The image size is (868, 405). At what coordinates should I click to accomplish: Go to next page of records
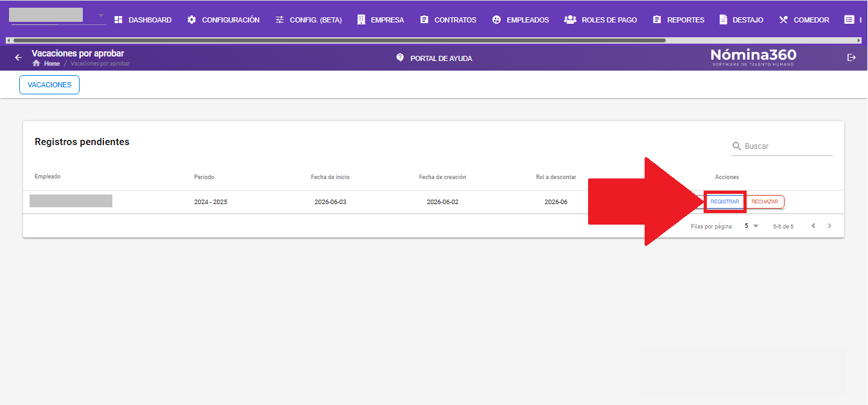pos(829,226)
